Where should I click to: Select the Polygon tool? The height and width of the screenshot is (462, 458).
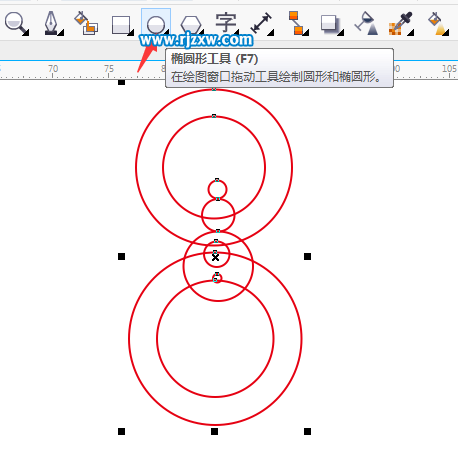click(191, 25)
